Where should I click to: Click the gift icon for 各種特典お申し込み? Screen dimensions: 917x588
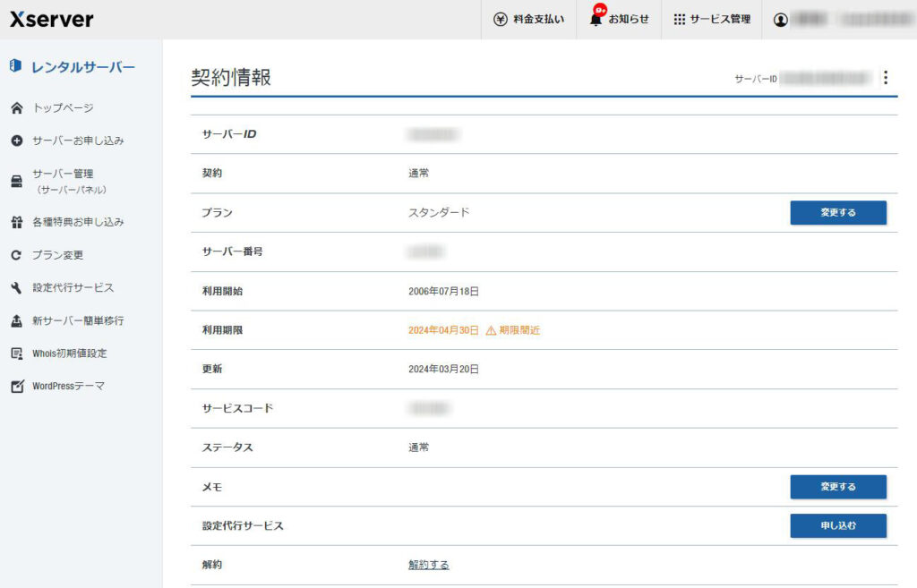pos(16,222)
